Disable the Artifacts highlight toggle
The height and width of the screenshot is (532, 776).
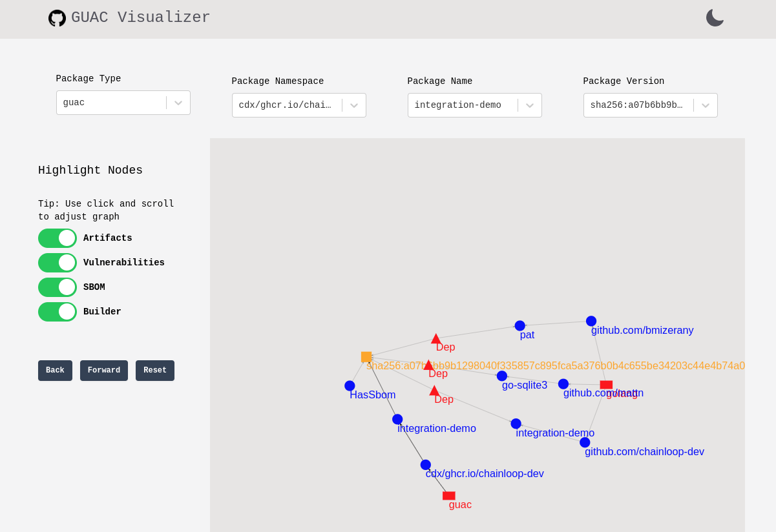(58, 238)
